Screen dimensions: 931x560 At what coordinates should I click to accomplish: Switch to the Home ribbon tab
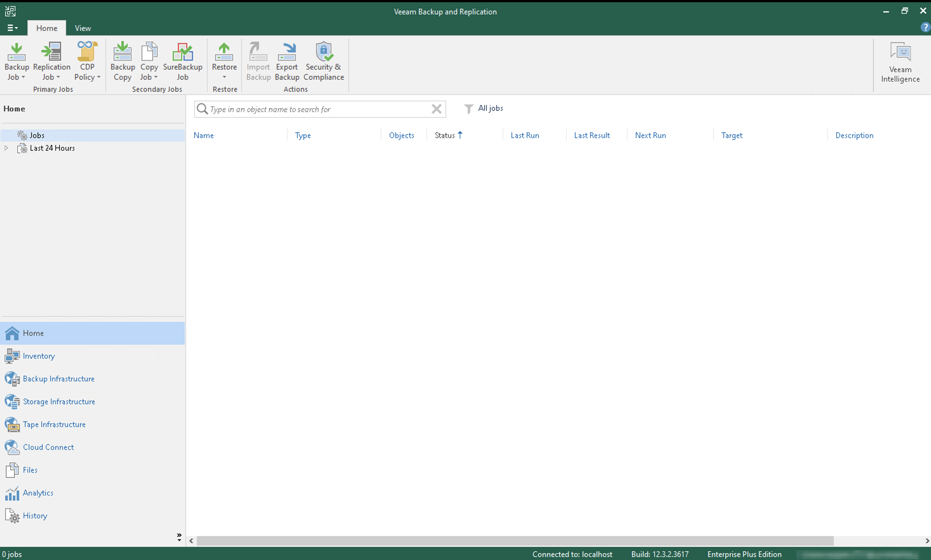point(47,28)
